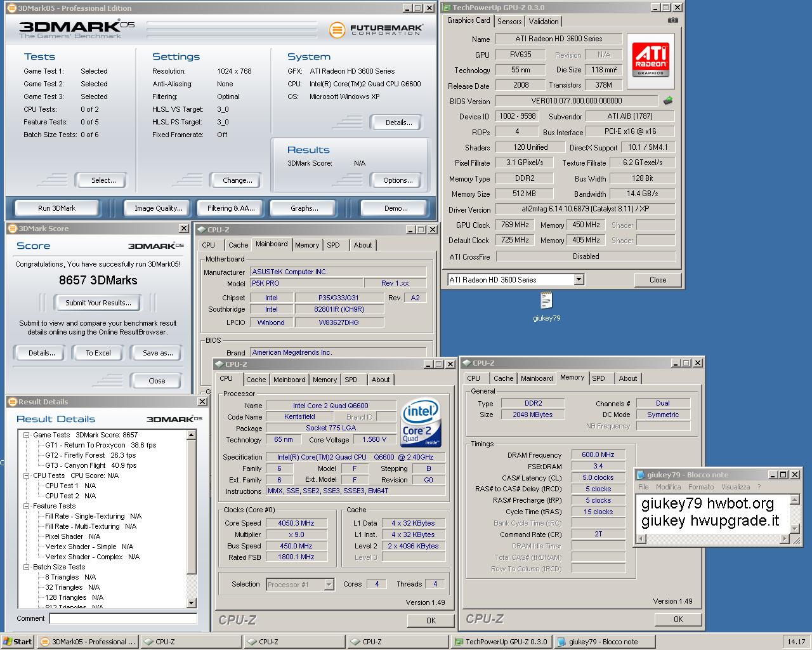Click the Futuremark Corporation logo
This screenshot has width=812, height=650.
(376, 30)
